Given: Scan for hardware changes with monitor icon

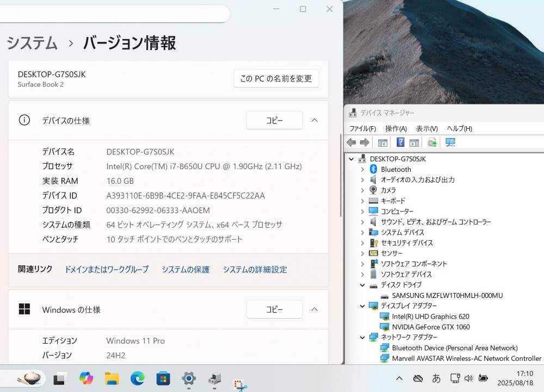Looking at the screenshot, I should click(x=450, y=142).
